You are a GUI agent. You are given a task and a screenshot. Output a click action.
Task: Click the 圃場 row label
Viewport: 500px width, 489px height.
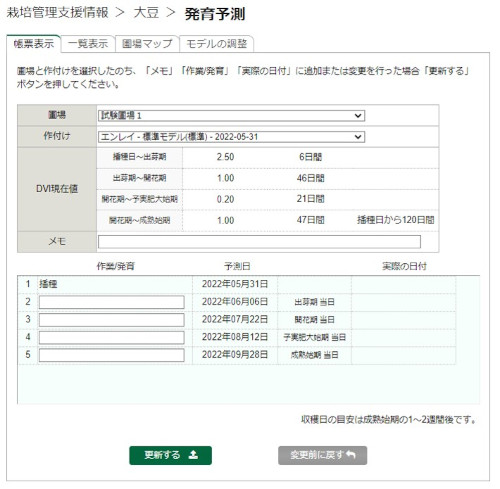57,115
